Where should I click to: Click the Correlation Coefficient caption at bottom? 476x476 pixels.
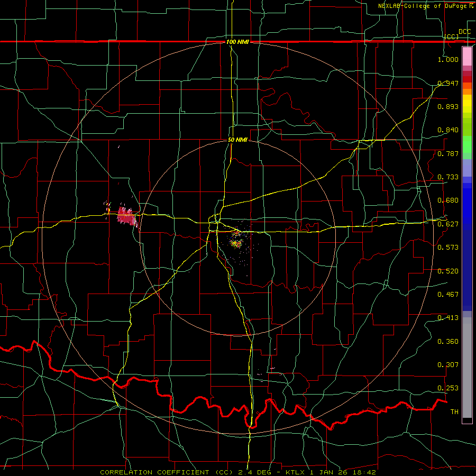pos(237,472)
